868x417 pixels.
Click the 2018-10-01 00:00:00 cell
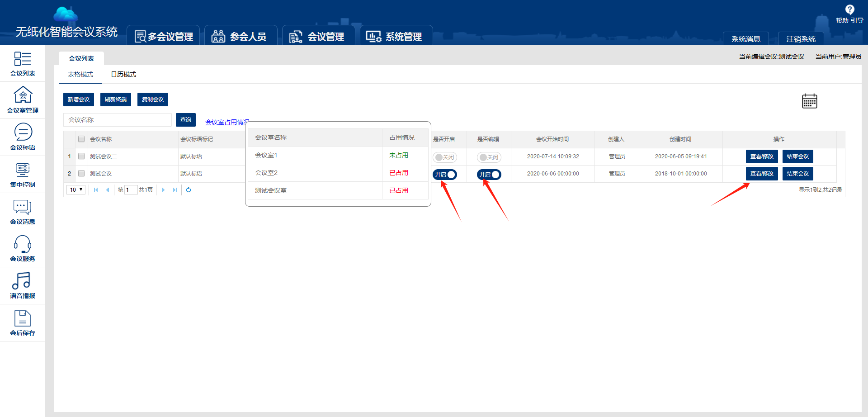click(x=681, y=174)
